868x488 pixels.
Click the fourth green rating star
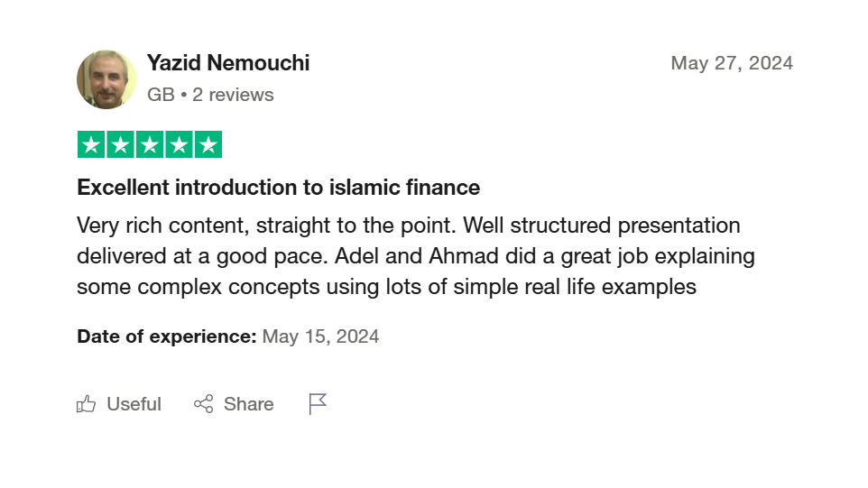click(x=179, y=145)
